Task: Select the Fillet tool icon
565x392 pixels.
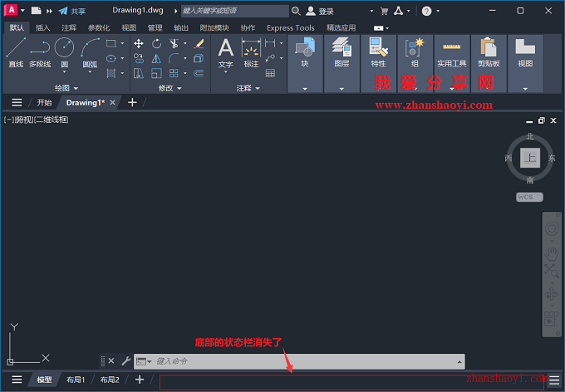Action: pyautogui.click(x=174, y=58)
